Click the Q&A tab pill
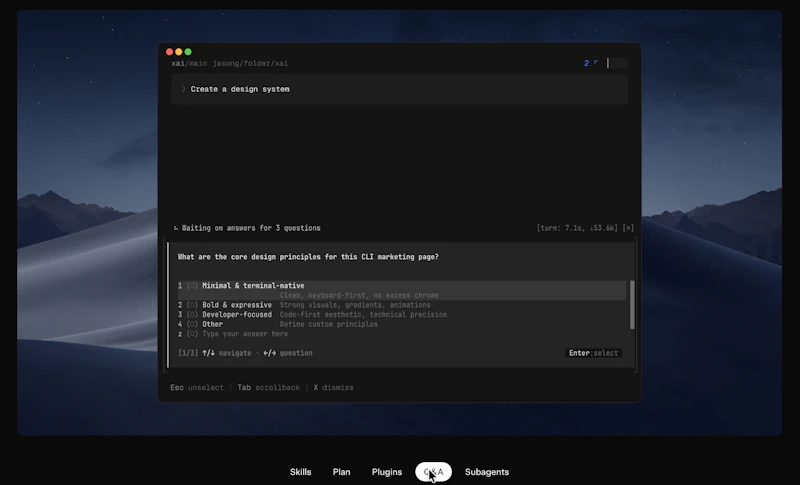The height and width of the screenshot is (485, 800). (434, 472)
